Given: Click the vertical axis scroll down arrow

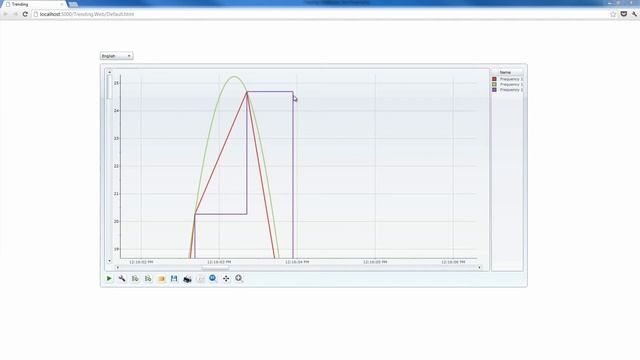Looking at the screenshot, I should coord(109,260).
